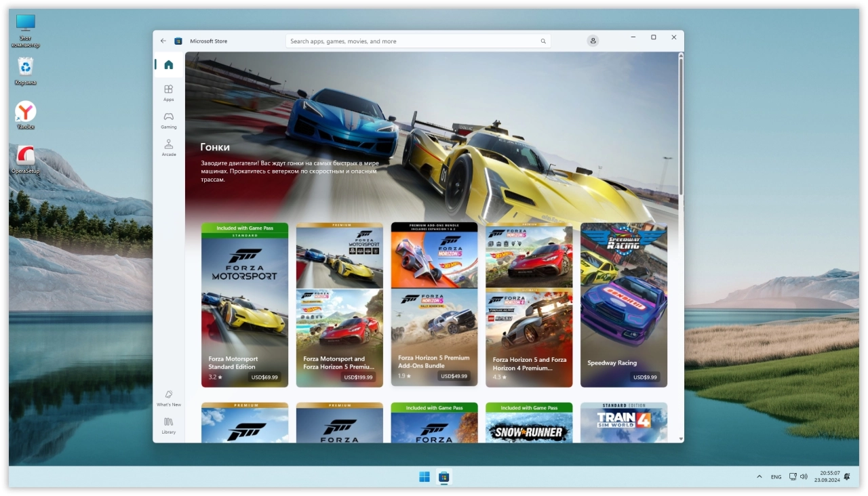868x496 pixels.
Task: Click the search magnifier icon
Action: 543,41
